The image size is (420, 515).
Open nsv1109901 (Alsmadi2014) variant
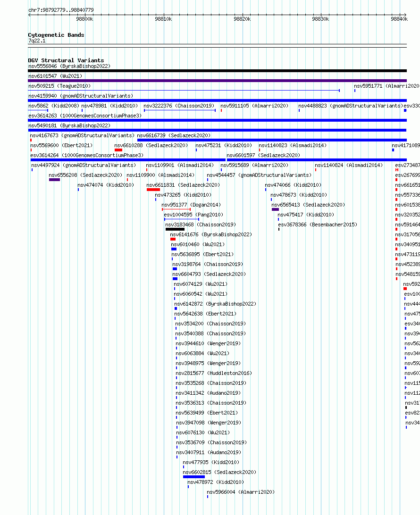pyautogui.click(x=180, y=165)
